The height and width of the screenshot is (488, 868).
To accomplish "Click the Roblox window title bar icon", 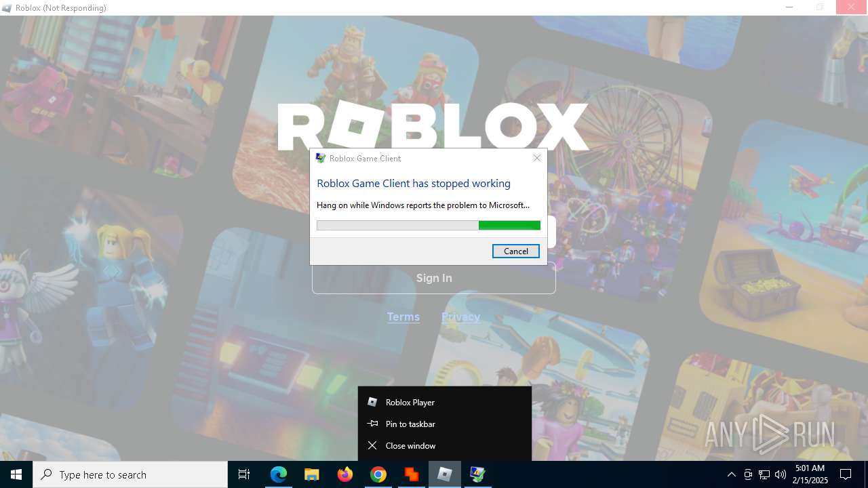I will click(x=7, y=8).
